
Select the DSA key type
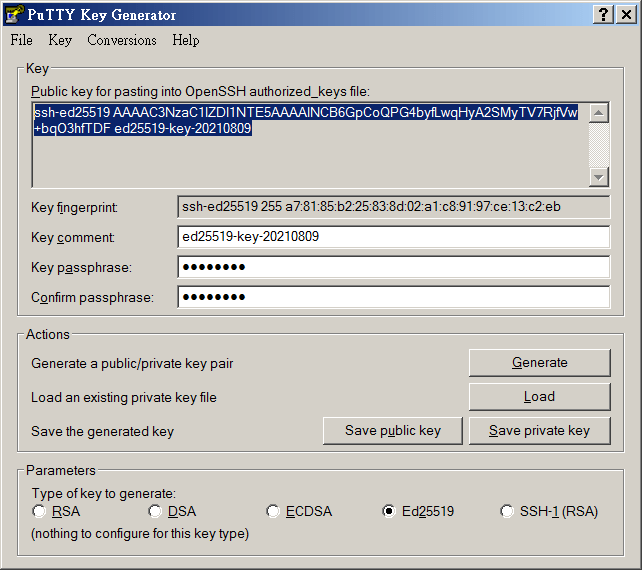172,511
